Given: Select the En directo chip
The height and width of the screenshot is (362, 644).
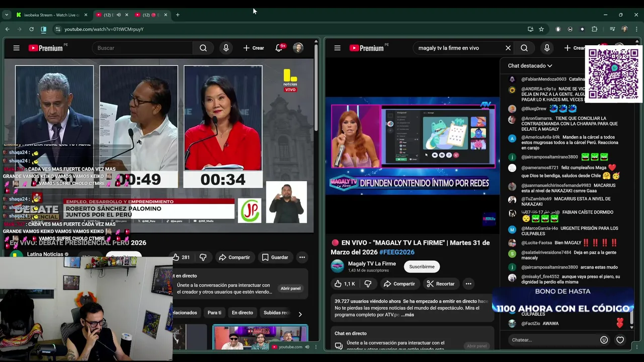Looking at the screenshot, I should [x=243, y=313].
